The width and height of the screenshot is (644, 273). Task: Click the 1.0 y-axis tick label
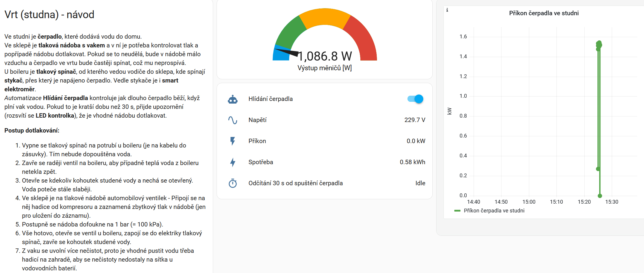(x=463, y=96)
